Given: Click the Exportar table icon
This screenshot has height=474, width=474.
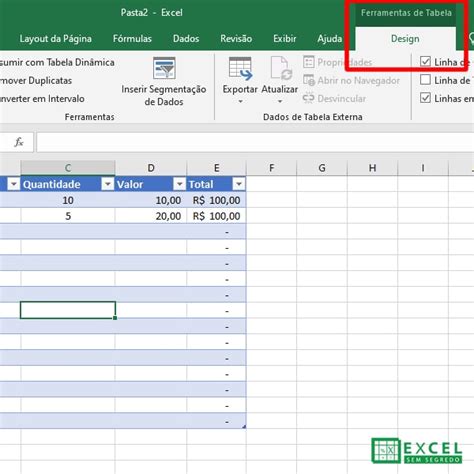Looking at the screenshot, I should [240, 69].
